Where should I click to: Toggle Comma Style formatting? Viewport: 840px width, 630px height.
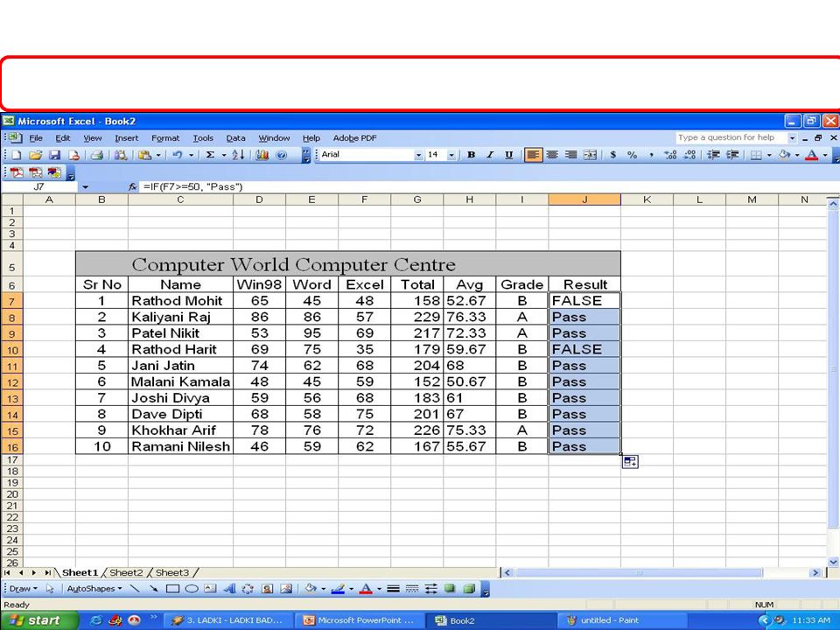tap(651, 155)
